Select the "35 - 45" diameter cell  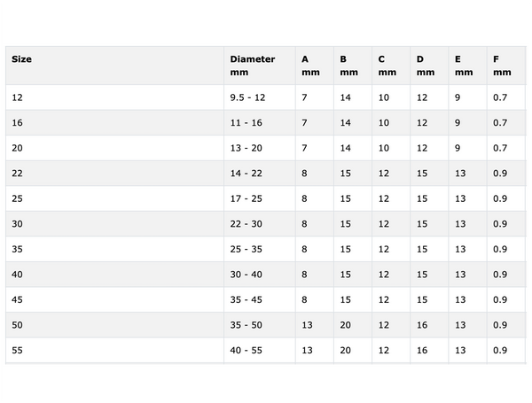[245, 299]
